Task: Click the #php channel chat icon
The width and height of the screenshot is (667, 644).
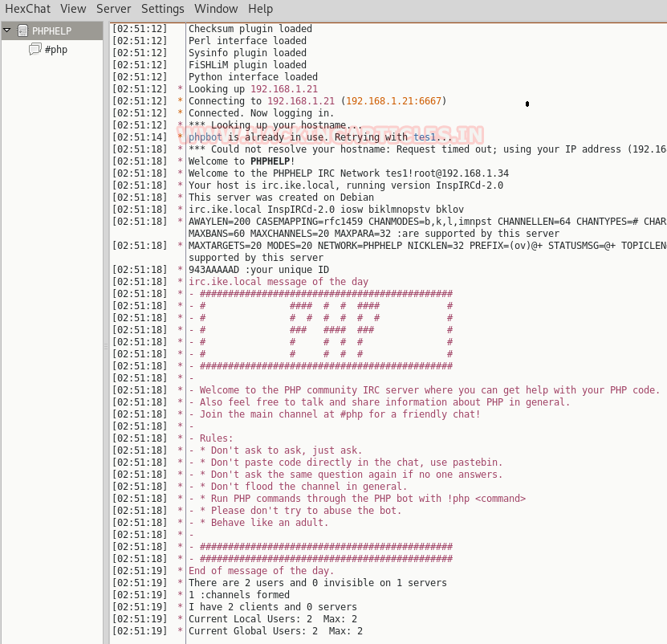Action: click(x=35, y=49)
